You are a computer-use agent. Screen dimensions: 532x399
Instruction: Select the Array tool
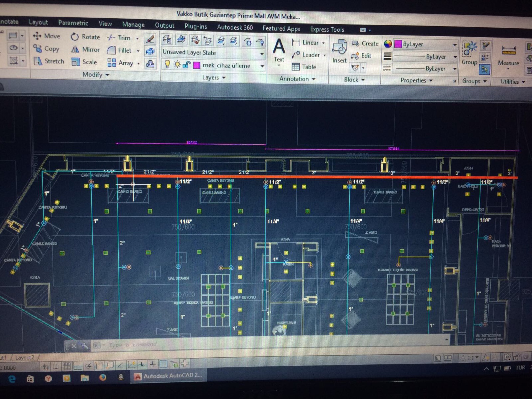click(x=120, y=63)
